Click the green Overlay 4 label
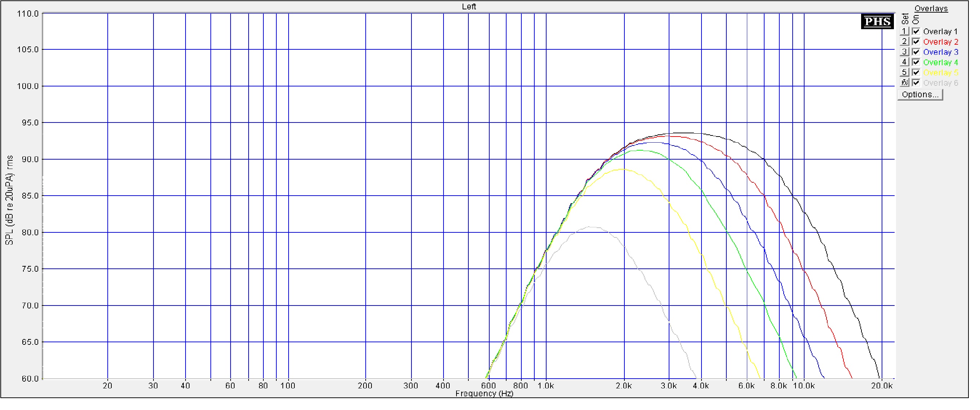The image size is (980, 410). pos(940,62)
